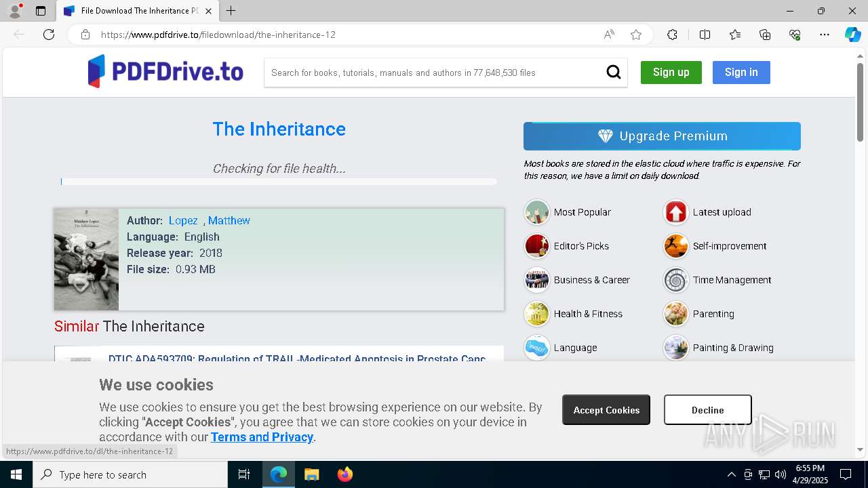868x488 pixels.
Task: Decline cookies in the banner
Action: pos(708,410)
